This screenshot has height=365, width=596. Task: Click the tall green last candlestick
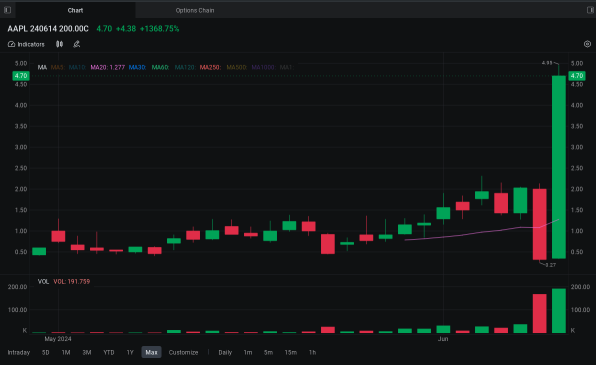click(559, 167)
